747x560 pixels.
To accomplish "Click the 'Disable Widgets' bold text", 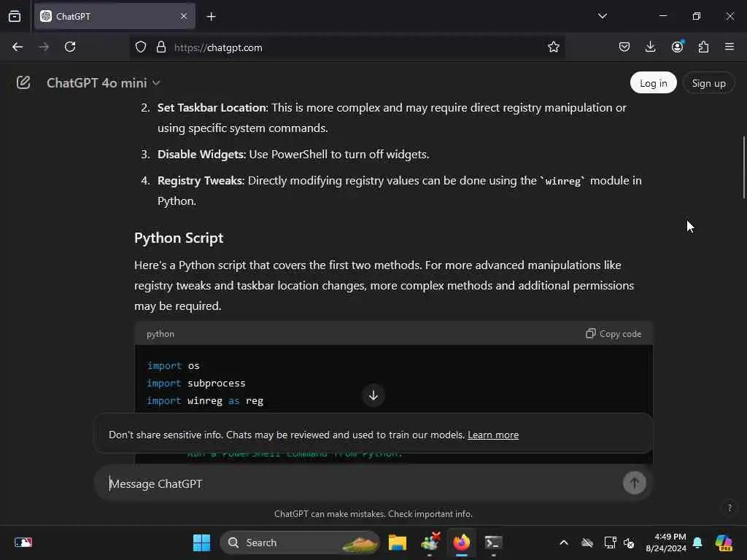I will 201,155.
